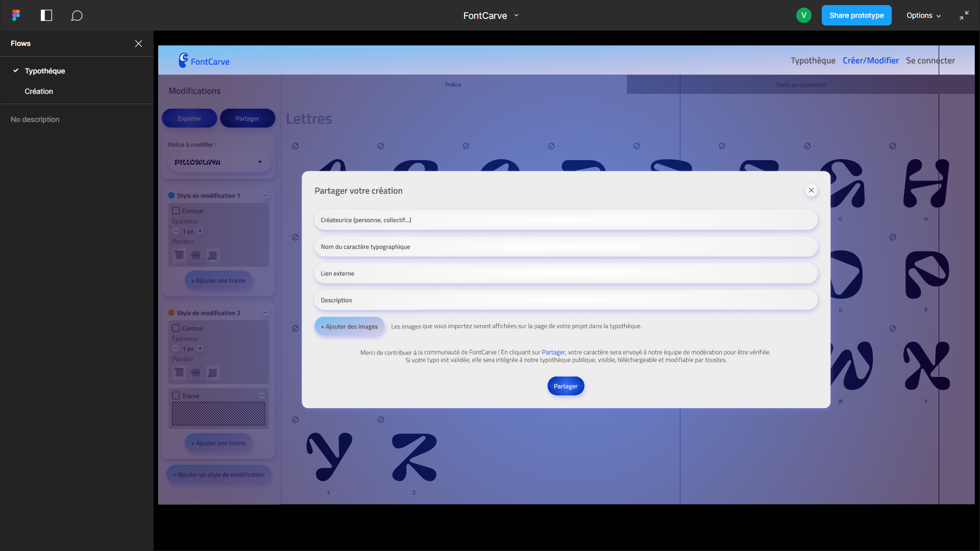The width and height of the screenshot is (980, 551).
Task: Click the FontCarve logo
Action: pos(204,61)
